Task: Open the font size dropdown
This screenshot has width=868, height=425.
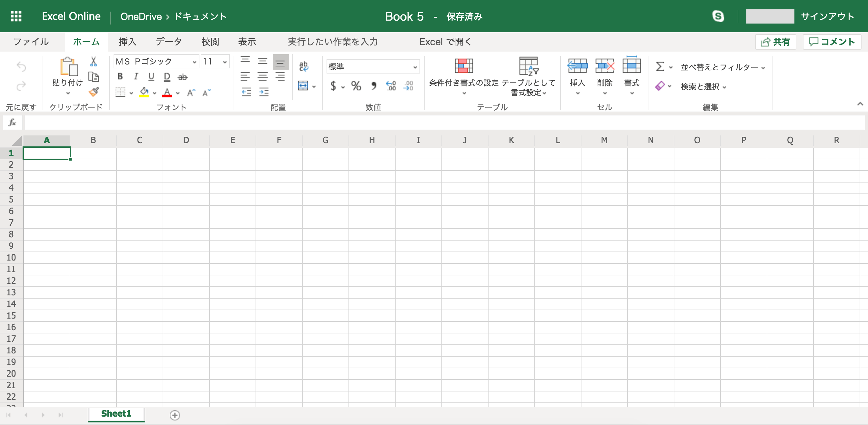Action: click(215, 62)
